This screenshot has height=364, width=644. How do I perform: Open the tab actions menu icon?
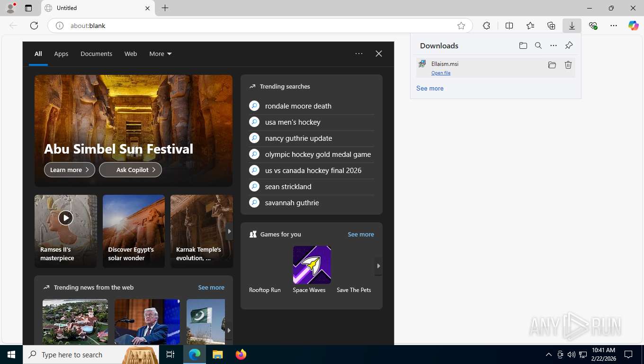(x=28, y=8)
